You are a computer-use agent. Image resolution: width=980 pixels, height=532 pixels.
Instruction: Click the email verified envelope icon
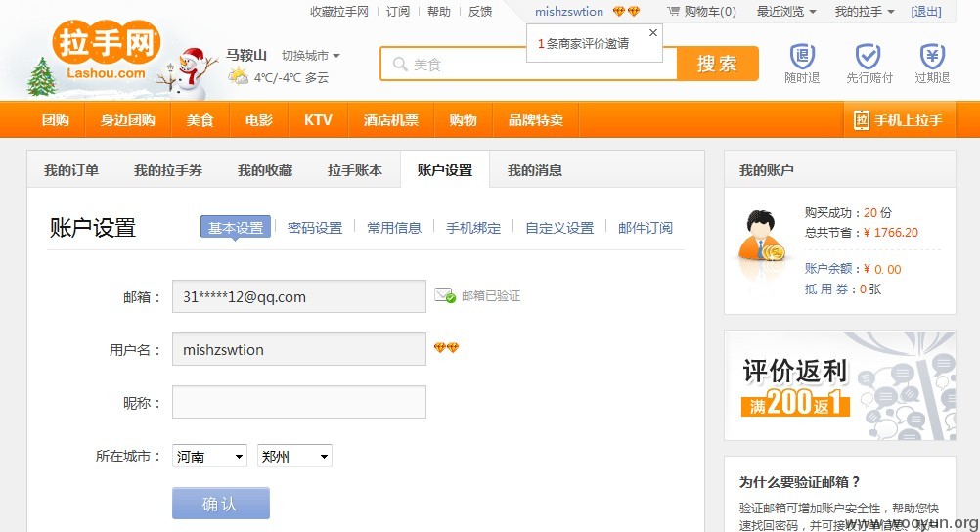point(445,295)
